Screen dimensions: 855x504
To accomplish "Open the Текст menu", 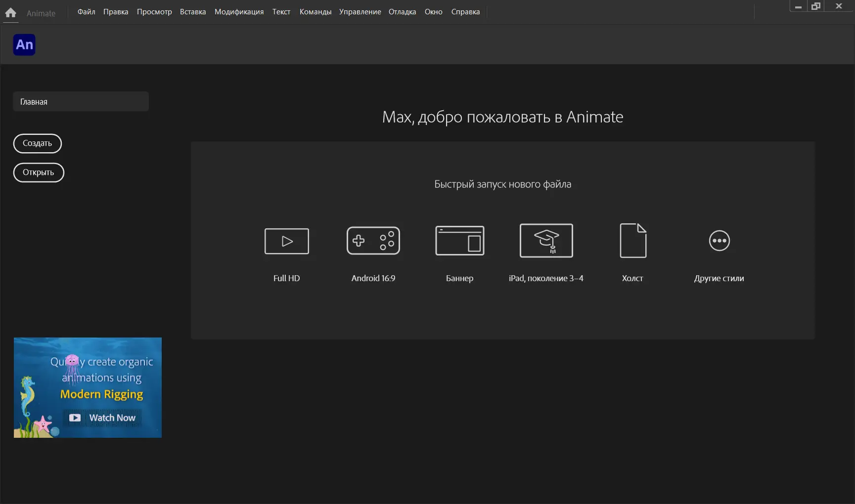I will click(281, 12).
